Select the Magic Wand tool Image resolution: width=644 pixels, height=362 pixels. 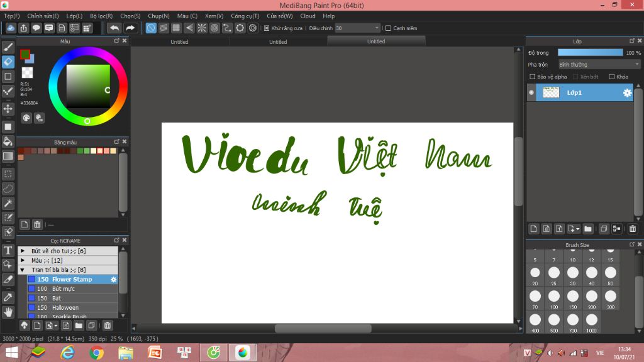tap(8, 203)
